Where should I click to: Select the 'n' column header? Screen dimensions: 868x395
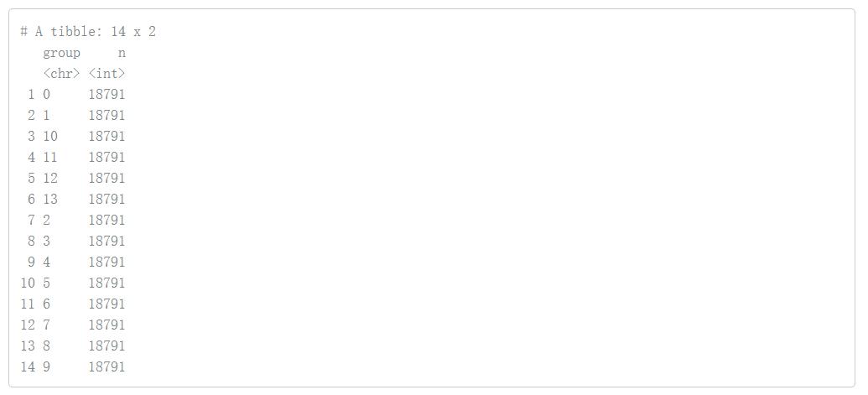coord(122,53)
